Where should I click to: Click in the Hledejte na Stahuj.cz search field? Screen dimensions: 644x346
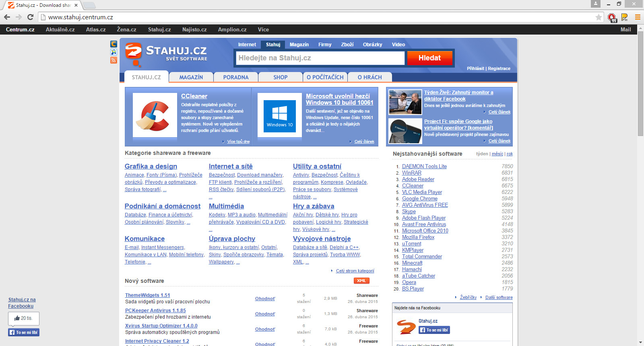[320, 58]
